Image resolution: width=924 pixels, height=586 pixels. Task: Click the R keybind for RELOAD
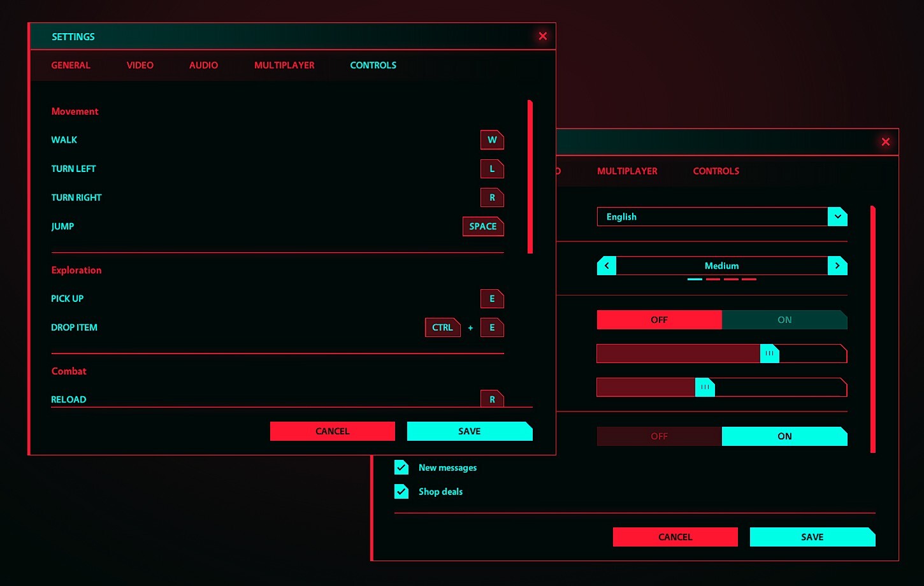491,398
